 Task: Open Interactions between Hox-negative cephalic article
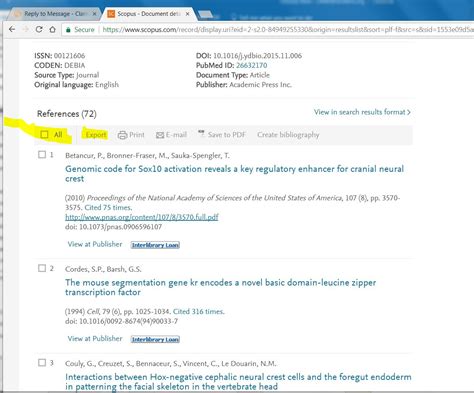coord(238,382)
